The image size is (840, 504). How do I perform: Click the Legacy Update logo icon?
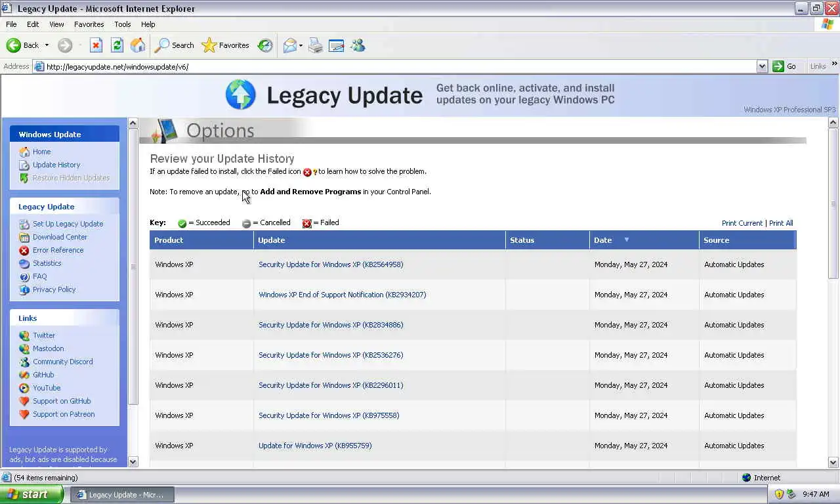coord(240,95)
